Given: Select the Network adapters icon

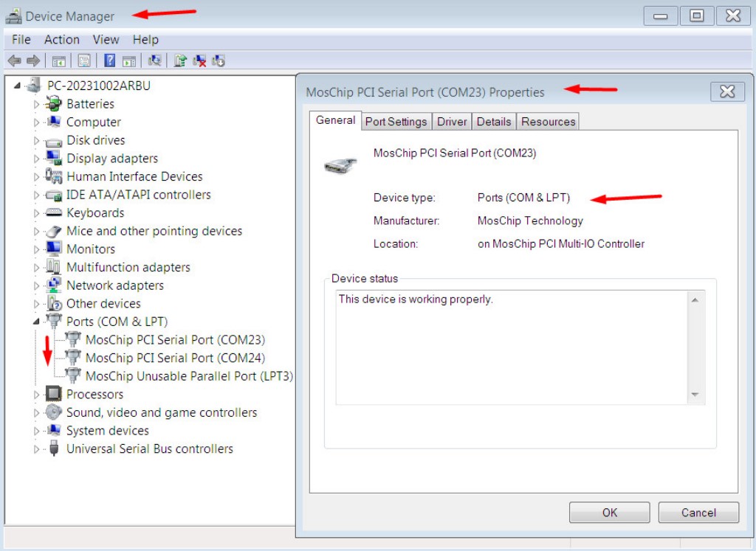Looking at the screenshot, I should pyautogui.click(x=53, y=285).
